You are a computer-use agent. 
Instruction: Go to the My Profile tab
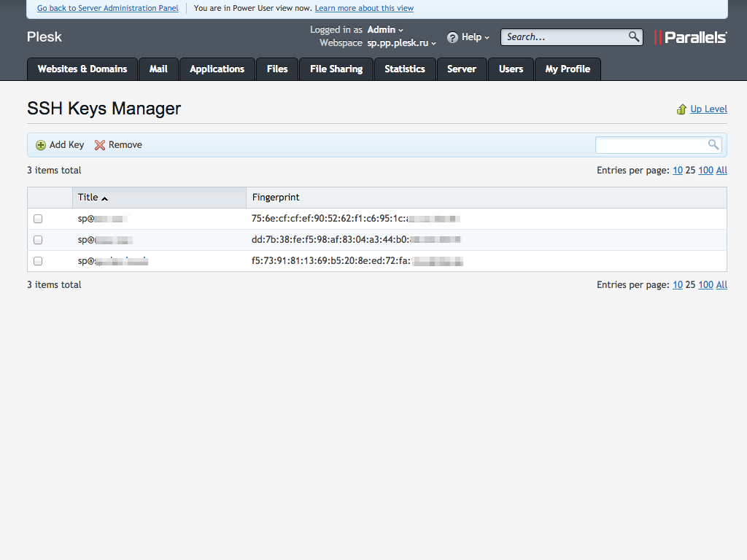pos(568,69)
